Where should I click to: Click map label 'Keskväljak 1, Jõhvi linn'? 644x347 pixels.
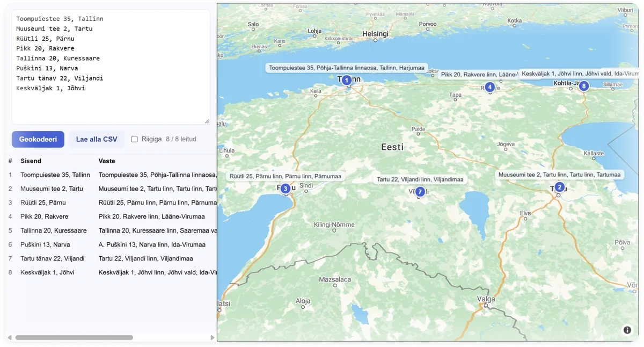coord(579,74)
